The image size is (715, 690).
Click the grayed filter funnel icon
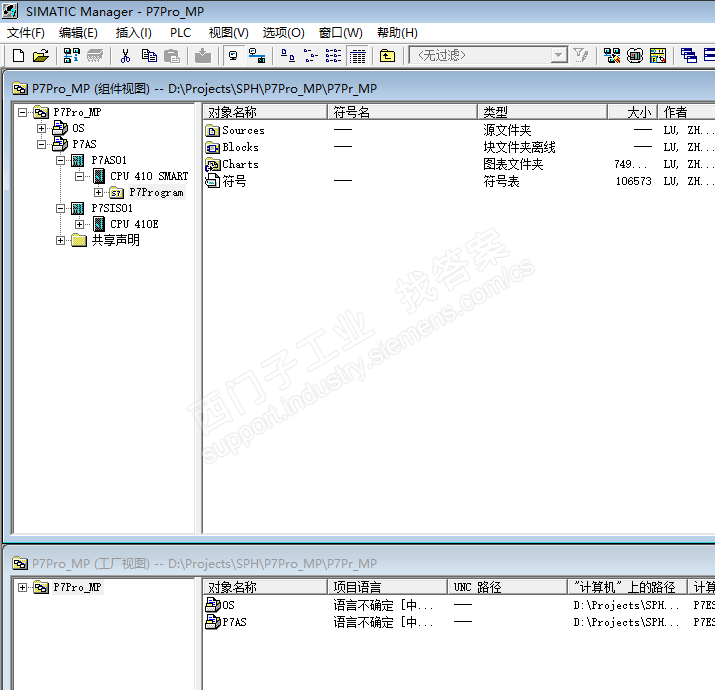tap(581, 56)
